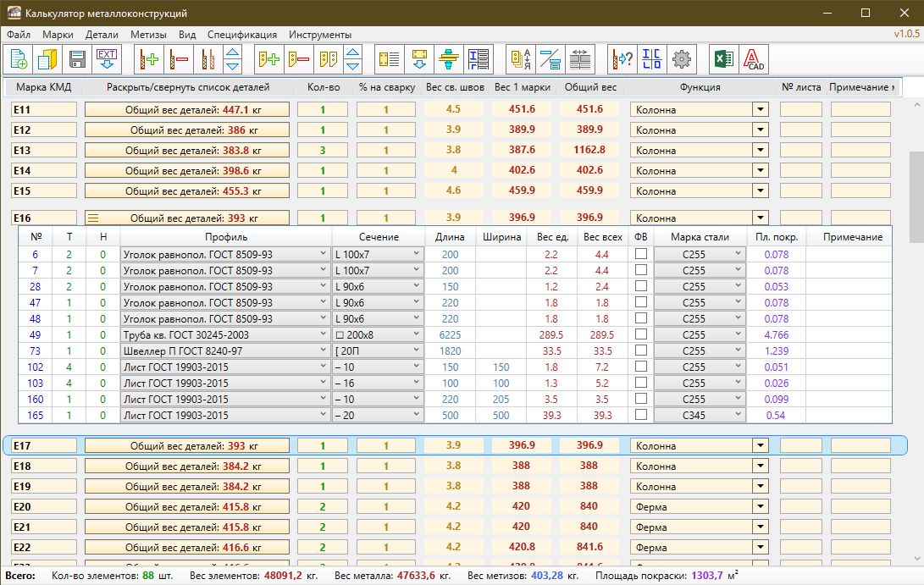Expand the parts list for mark E13

click(187, 150)
